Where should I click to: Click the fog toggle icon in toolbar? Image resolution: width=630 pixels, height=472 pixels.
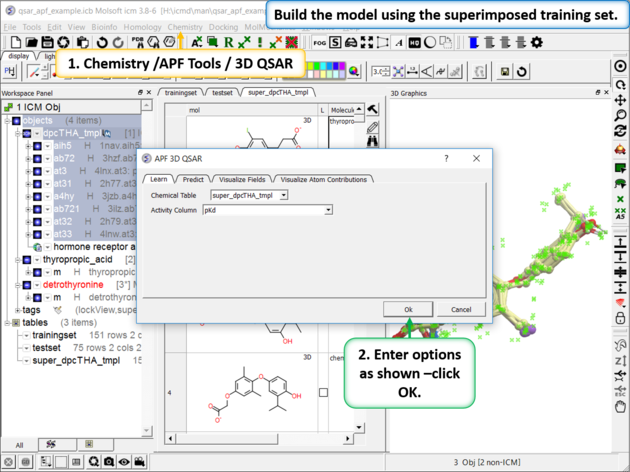click(x=320, y=42)
